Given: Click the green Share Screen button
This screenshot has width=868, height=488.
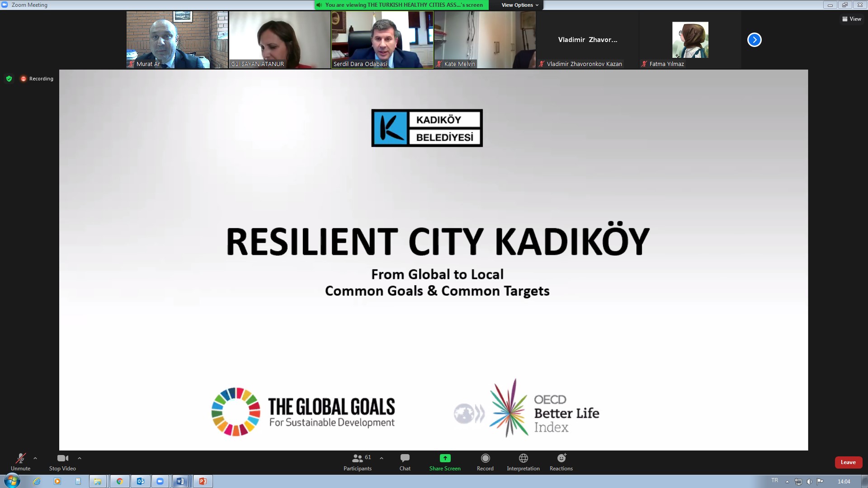Looking at the screenshot, I should tap(445, 462).
